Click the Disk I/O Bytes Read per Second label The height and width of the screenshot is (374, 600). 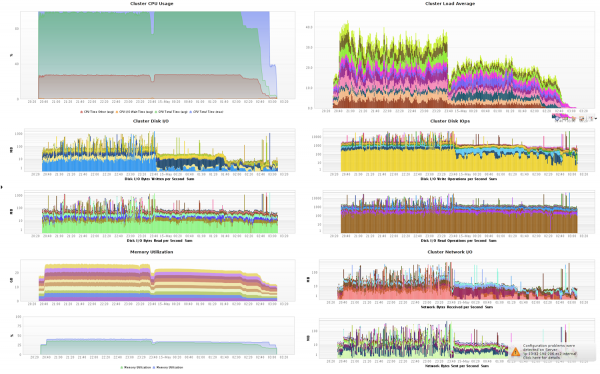(x=160, y=241)
